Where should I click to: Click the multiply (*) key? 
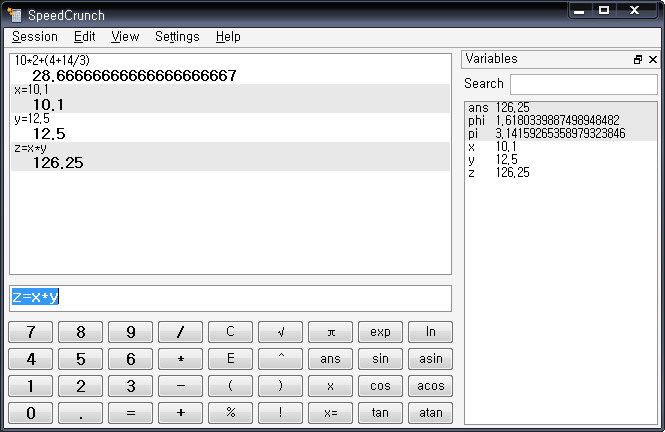[181, 359]
